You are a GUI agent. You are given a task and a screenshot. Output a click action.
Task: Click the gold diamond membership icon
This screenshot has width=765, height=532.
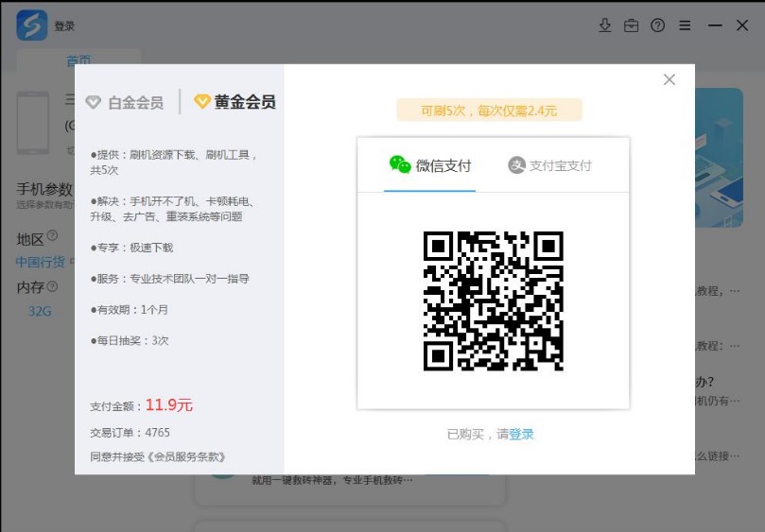point(201,102)
